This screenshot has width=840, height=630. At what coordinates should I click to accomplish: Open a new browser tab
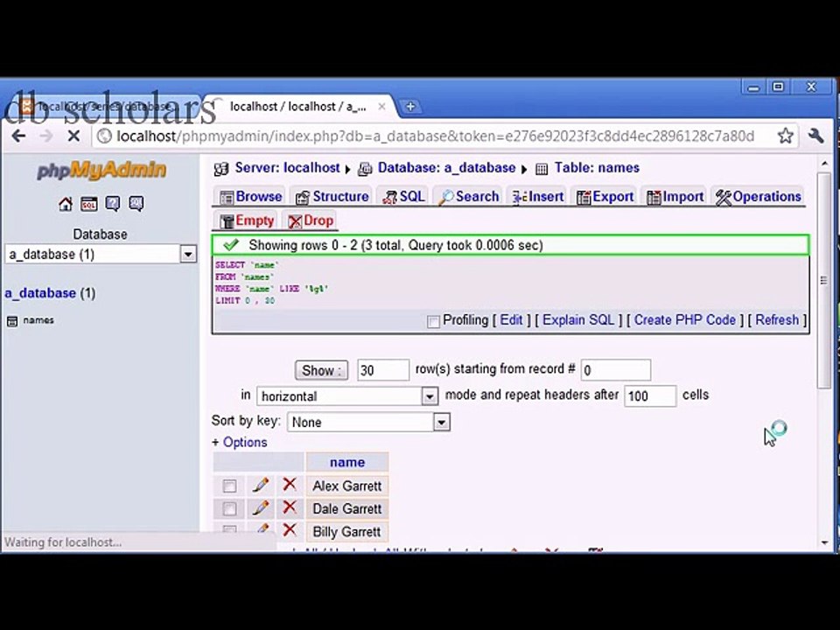coord(410,107)
